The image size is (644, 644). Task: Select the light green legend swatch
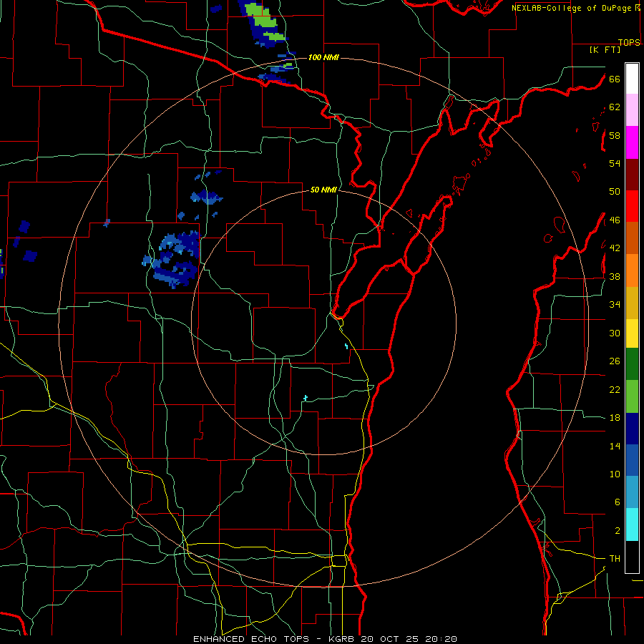coord(632,396)
